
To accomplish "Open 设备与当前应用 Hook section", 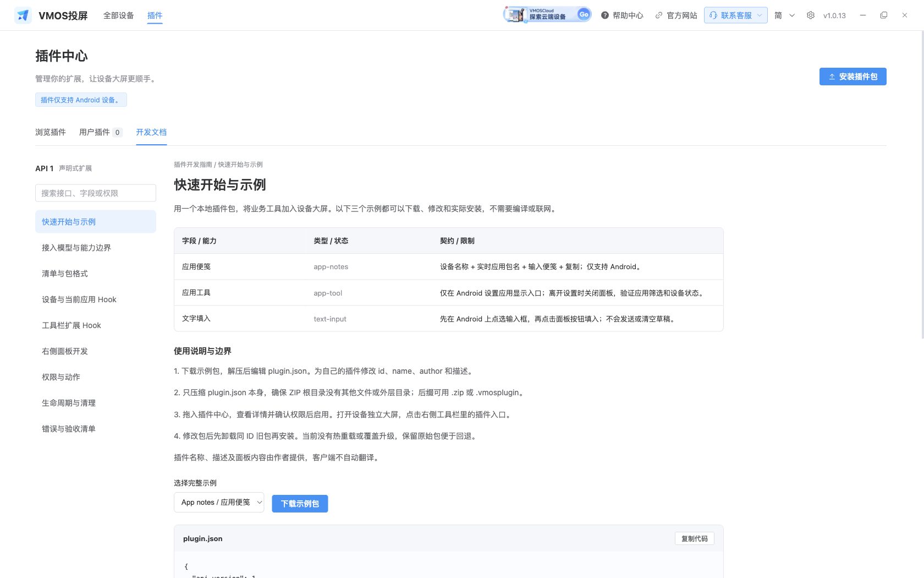I will click(96, 299).
